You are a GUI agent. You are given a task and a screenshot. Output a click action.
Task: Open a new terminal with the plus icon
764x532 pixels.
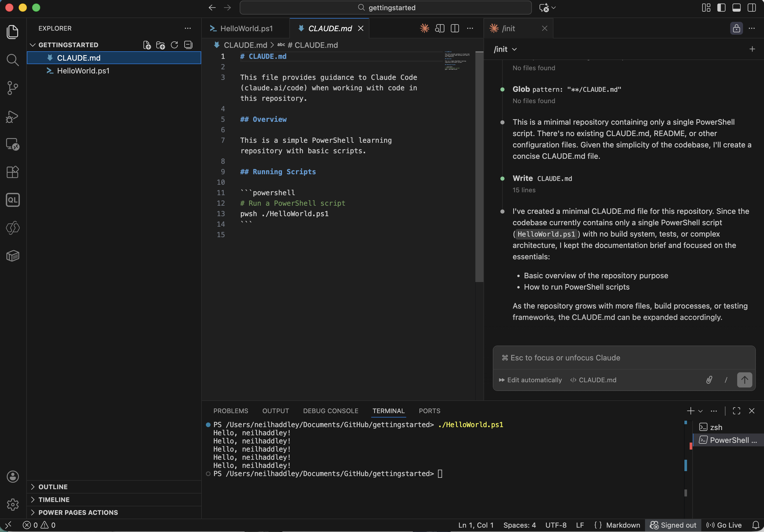[690, 411]
